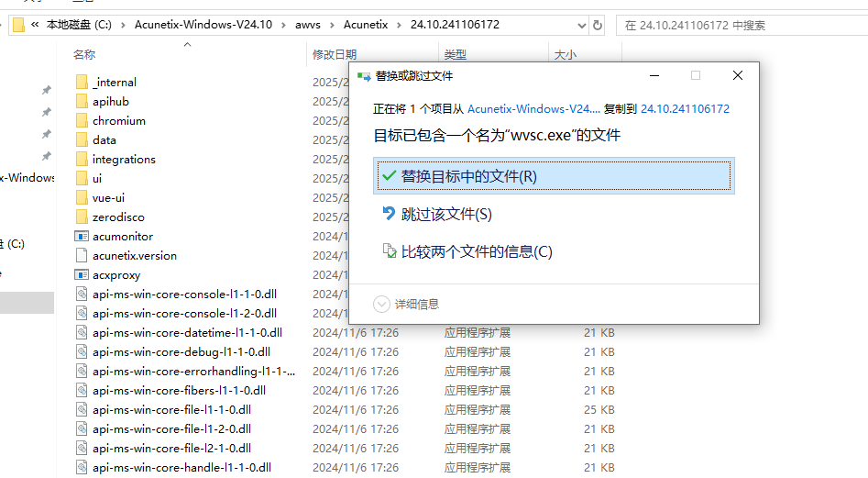
Task: Click the first quick access pin icon
Action: [x=47, y=90]
